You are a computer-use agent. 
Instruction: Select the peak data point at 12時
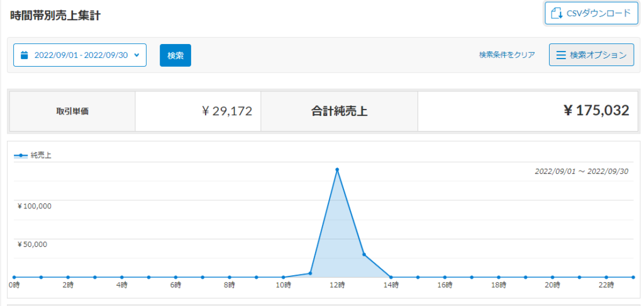(x=337, y=169)
